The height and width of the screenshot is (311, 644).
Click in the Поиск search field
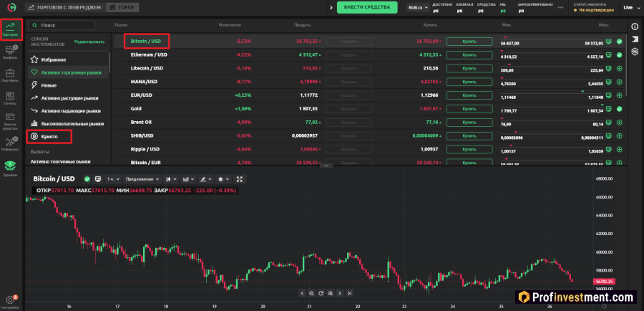click(x=62, y=25)
